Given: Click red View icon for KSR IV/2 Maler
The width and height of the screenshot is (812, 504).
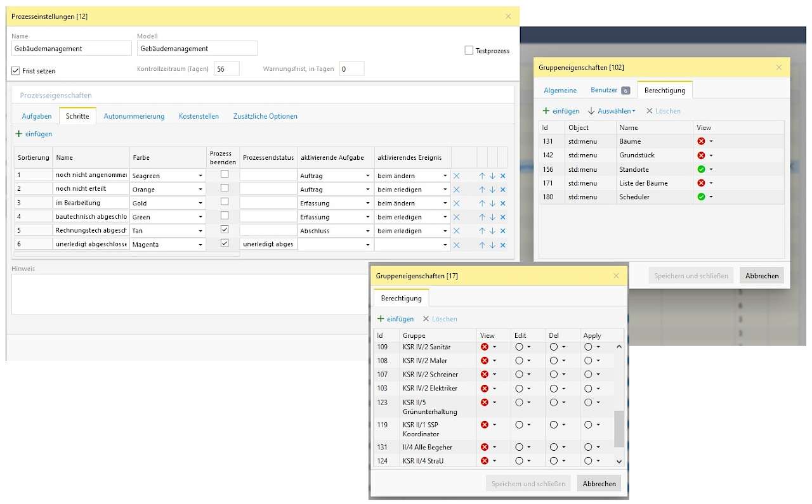Looking at the screenshot, I should 485,361.
